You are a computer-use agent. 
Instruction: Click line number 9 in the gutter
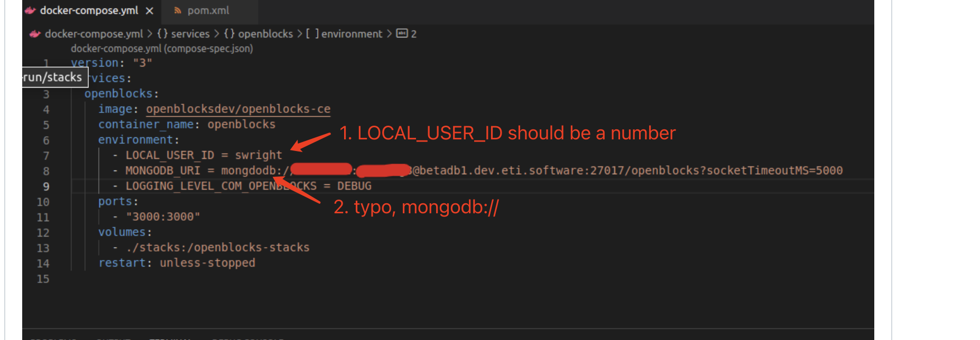[x=45, y=186]
